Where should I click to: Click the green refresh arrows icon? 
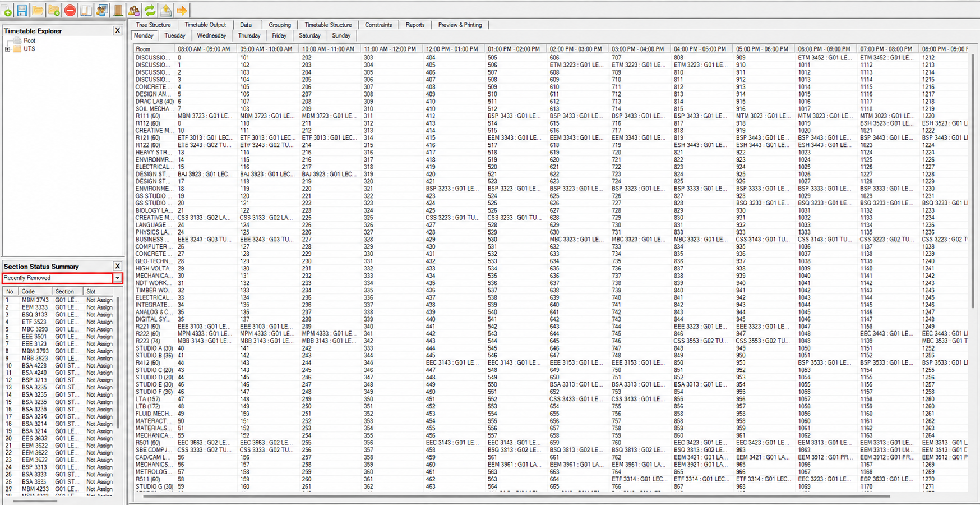(150, 10)
